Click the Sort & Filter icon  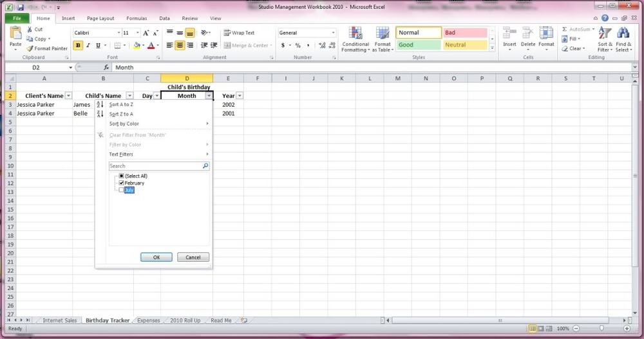[x=605, y=39]
